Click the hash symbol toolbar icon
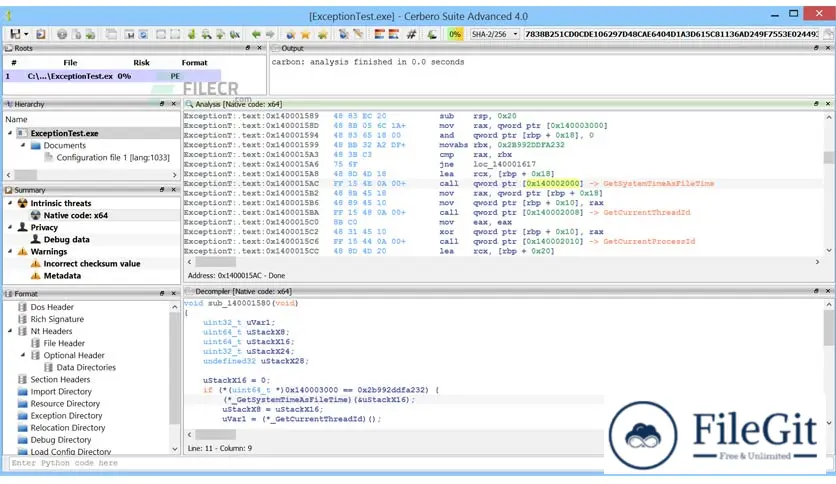836x484 pixels. 412,34
